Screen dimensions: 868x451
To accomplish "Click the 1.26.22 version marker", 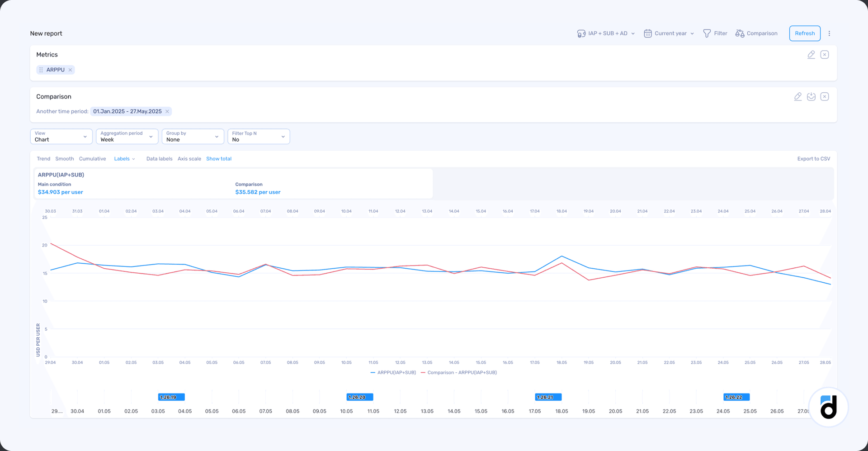I will point(736,397).
